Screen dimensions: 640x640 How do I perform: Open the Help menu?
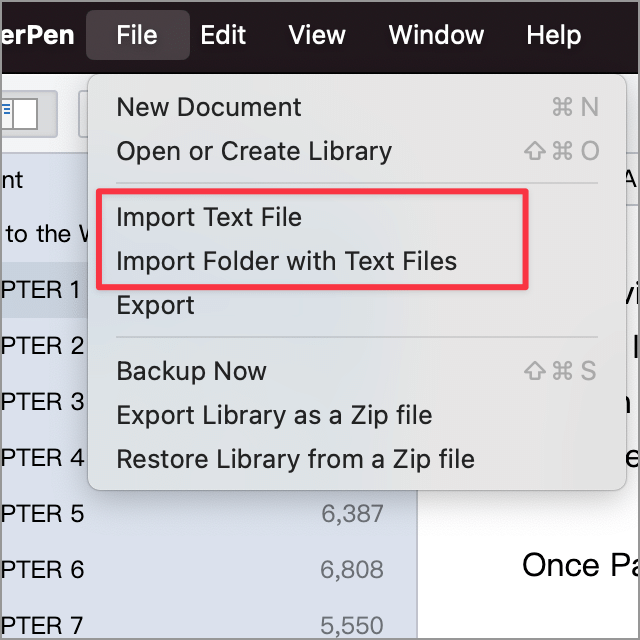[x=553, y=35]
